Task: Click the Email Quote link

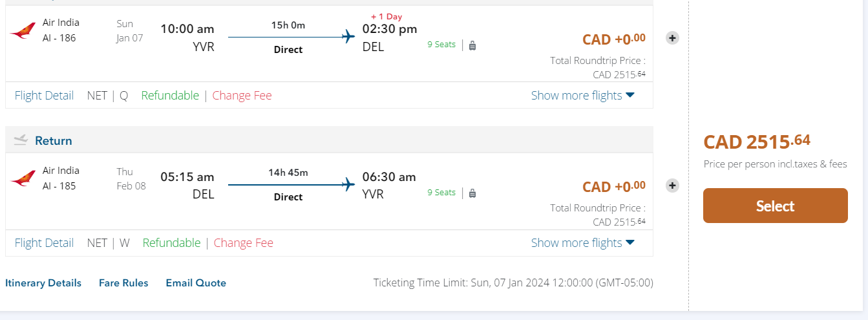Action: pos(196,283)
